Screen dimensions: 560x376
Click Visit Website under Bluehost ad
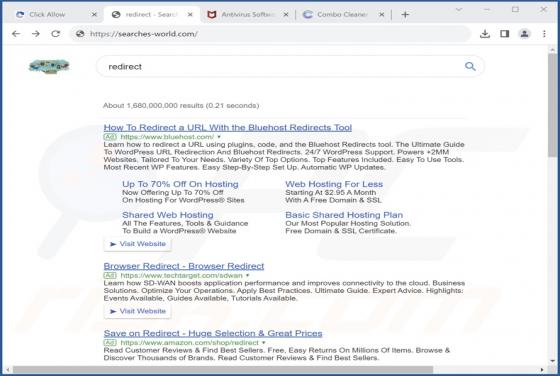138,244
